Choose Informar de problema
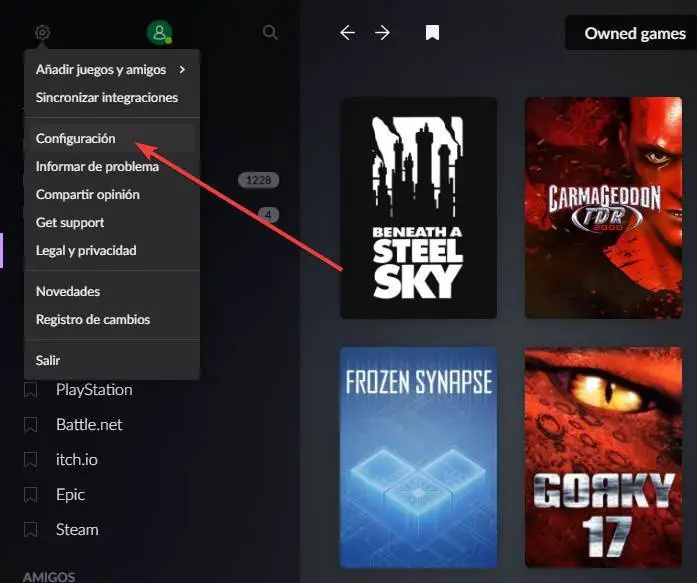This screenshot has height=583, width=697. click(x=112, y=167)
